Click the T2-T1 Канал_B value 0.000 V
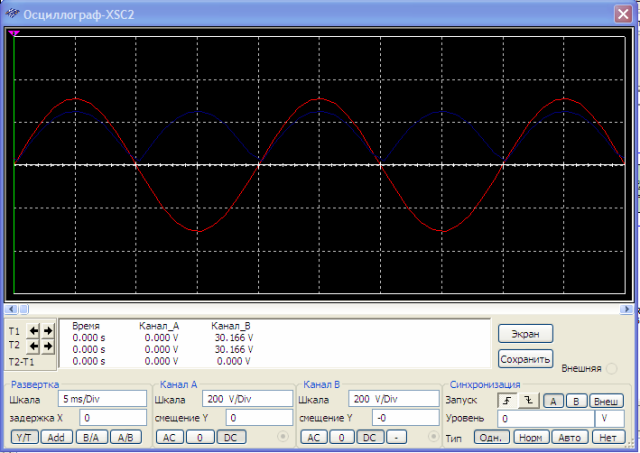Image resolution: width=640 pixels, height=453 pixels. 233,361
